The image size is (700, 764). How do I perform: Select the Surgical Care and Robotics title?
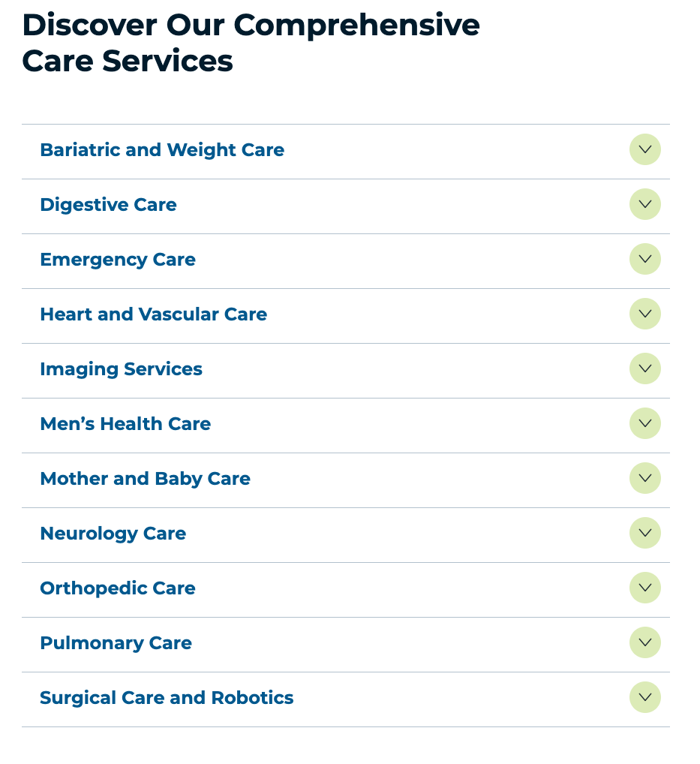[x=167, y=698]
